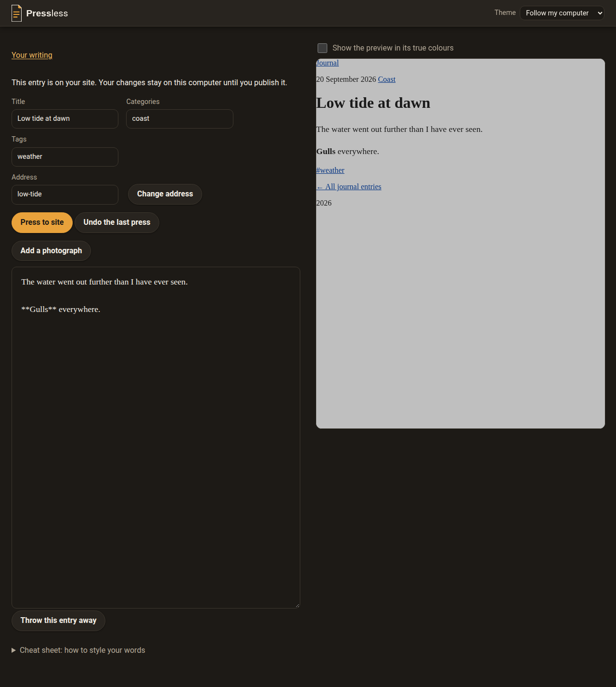The image size is (616, 687).
Task: Click Undo the last press
Action: click(117, 222)
